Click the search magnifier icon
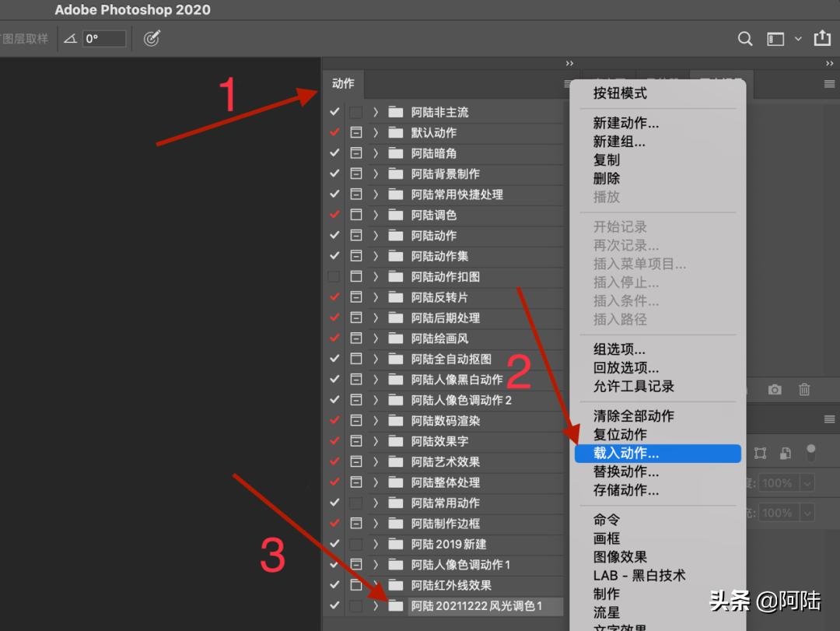 (744, 38)
